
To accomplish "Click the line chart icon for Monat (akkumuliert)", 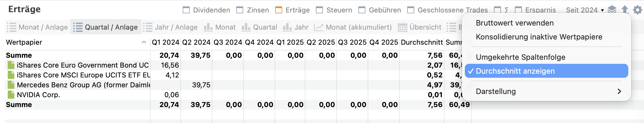I will pyautogui.click(x=319, y=27).
